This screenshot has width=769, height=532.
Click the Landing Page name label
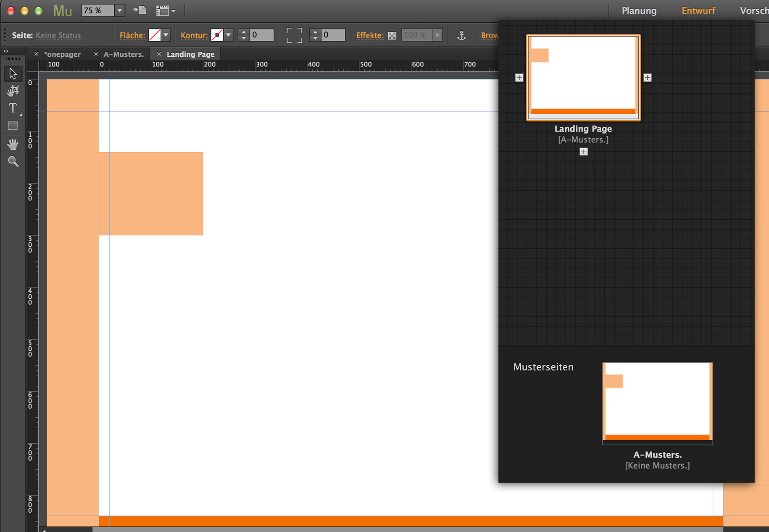pos(583,129)
